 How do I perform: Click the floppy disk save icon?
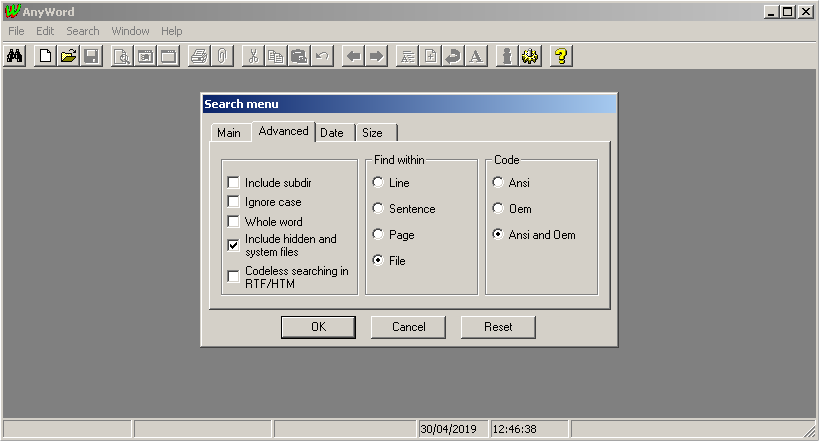pos(91,56)
